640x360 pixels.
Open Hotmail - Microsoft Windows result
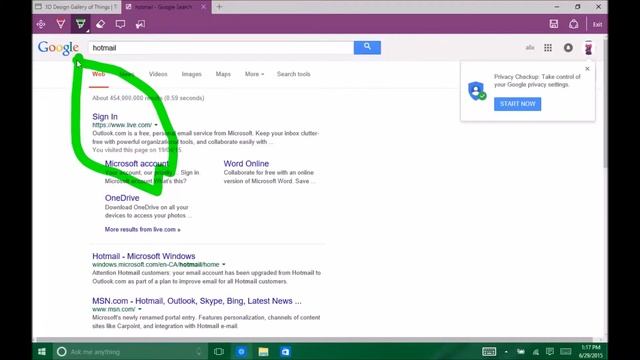tap(144, 256)
